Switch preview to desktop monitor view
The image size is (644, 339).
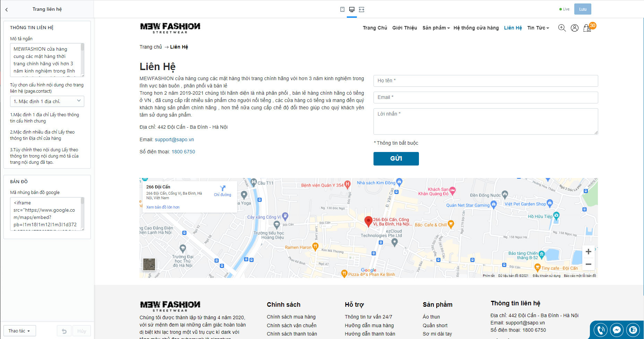pyautogui.click(x=352, y=9)
